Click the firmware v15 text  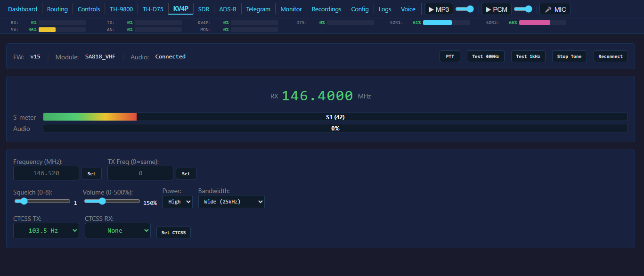tap(35, 57)
